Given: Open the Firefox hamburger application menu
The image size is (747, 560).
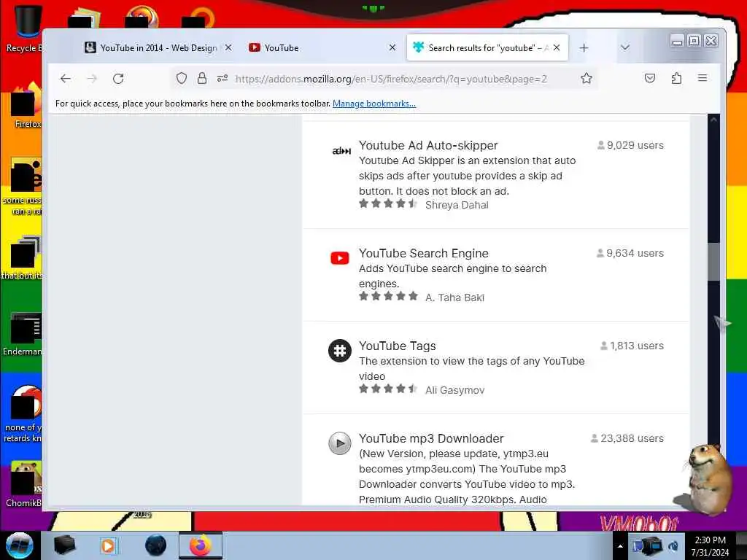Looking at the screenshot, I should (x=703, y=78).
